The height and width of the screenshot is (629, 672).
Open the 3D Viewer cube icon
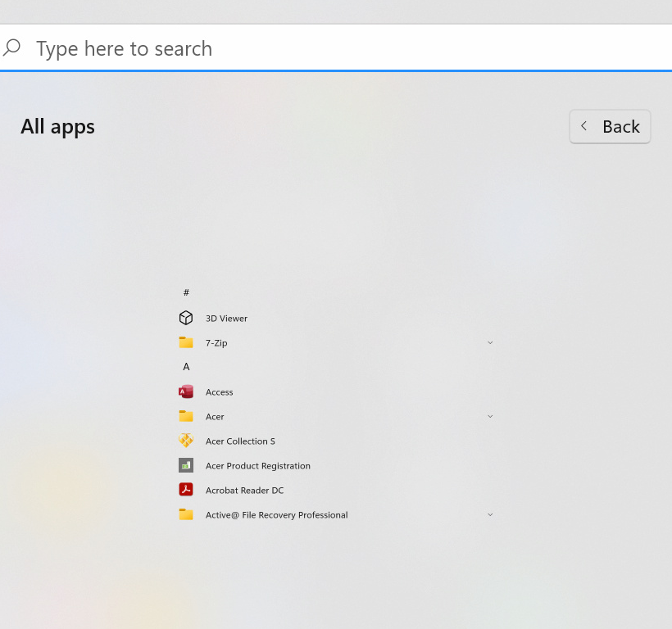point(185,318)
